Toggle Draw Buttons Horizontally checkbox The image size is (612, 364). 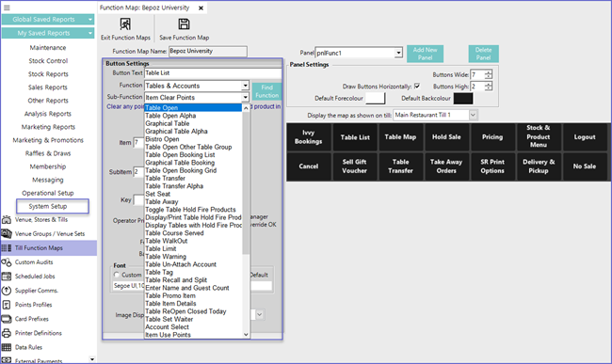[417, 87]
